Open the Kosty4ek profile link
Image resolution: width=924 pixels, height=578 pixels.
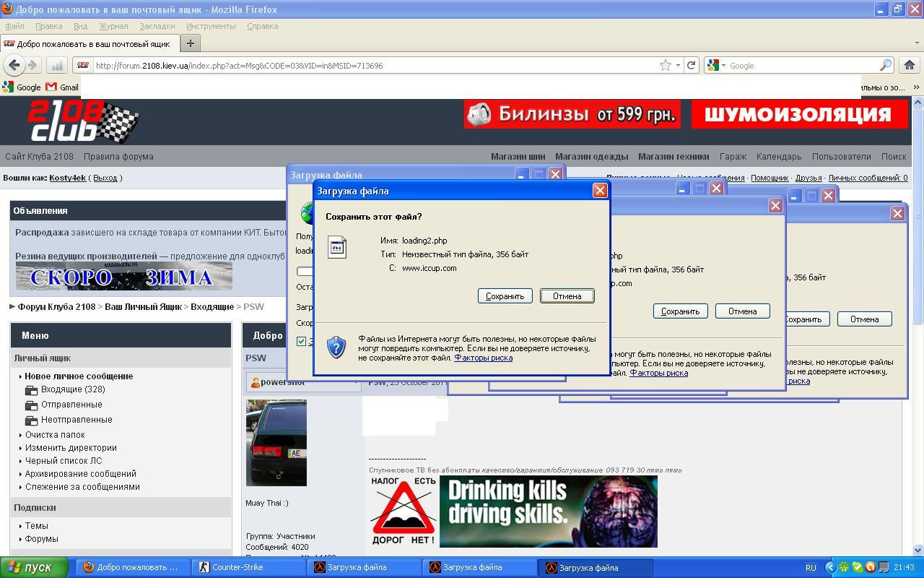coord(67,178)
